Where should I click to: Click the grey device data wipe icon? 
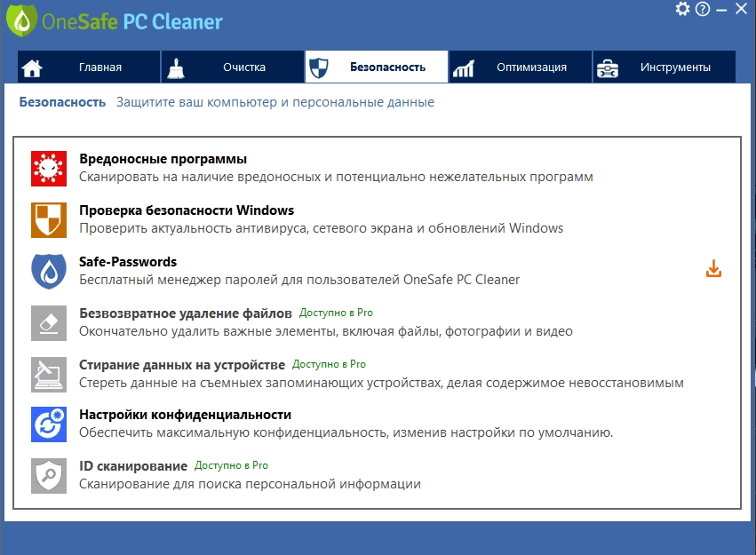click(49, 375)
